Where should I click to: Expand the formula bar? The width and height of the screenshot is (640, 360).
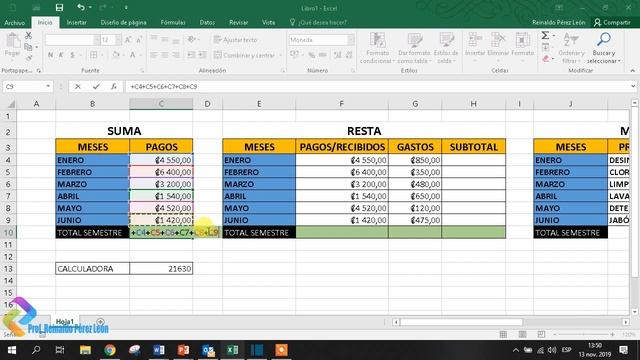[x=633, y=87]
